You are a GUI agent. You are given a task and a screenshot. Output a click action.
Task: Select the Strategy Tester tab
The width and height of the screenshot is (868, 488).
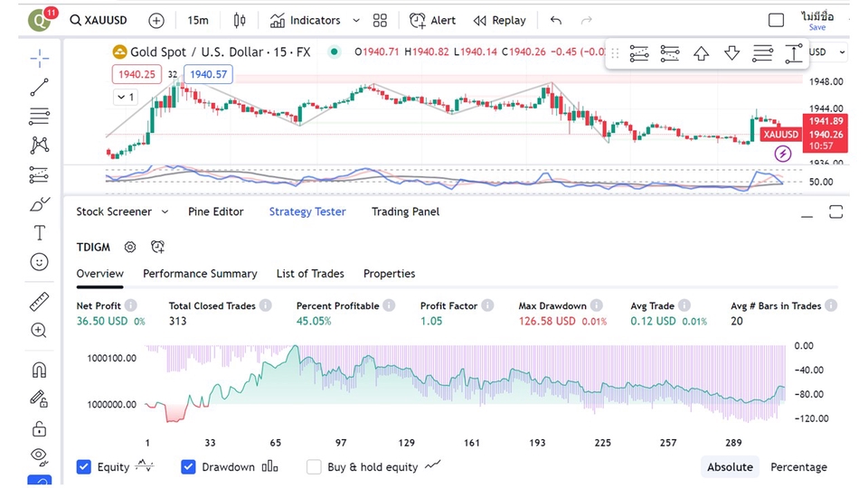[x=307, y=211]
